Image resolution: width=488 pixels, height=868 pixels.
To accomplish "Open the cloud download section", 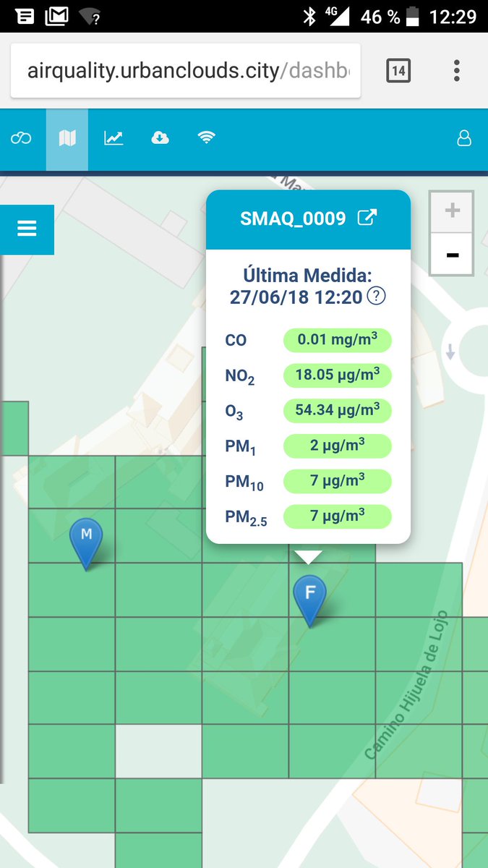I will coord(160,138).
